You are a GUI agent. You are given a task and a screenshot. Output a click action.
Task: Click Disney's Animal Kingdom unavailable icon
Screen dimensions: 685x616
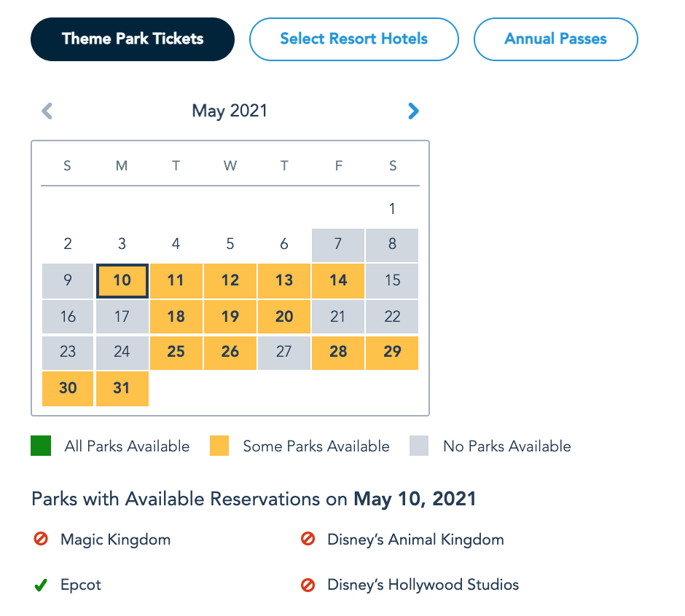point(308,540)
